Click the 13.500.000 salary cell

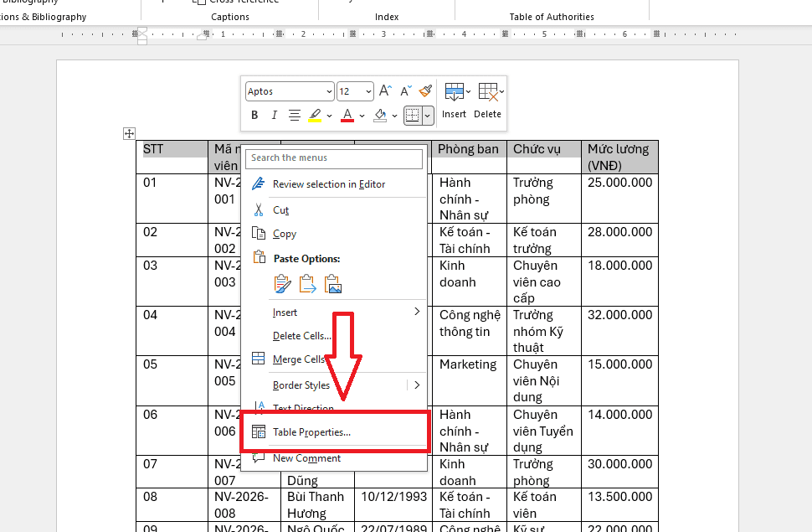619,504
